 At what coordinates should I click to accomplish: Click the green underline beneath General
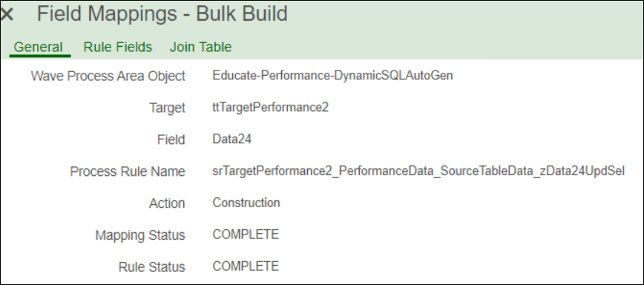[40, 56]
